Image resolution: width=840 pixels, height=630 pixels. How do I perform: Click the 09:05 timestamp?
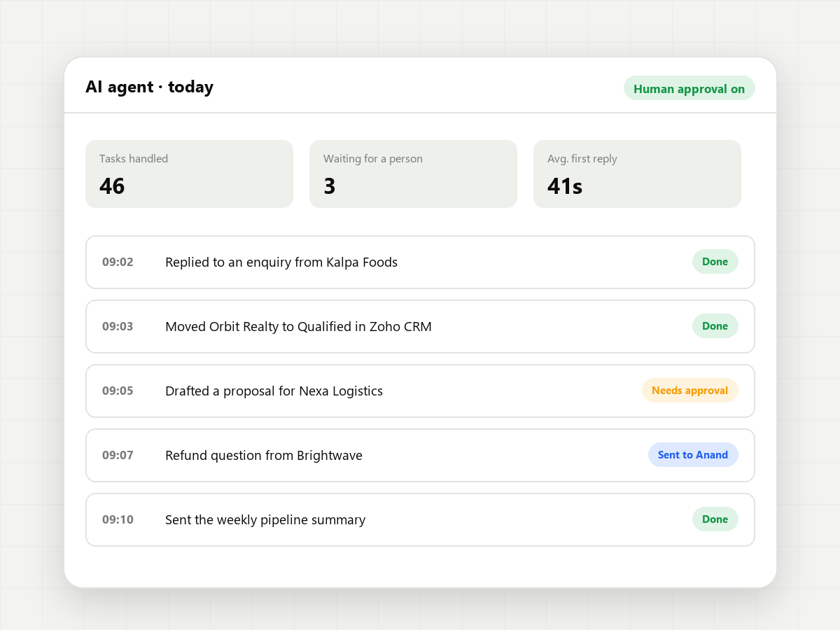(118, 391)
